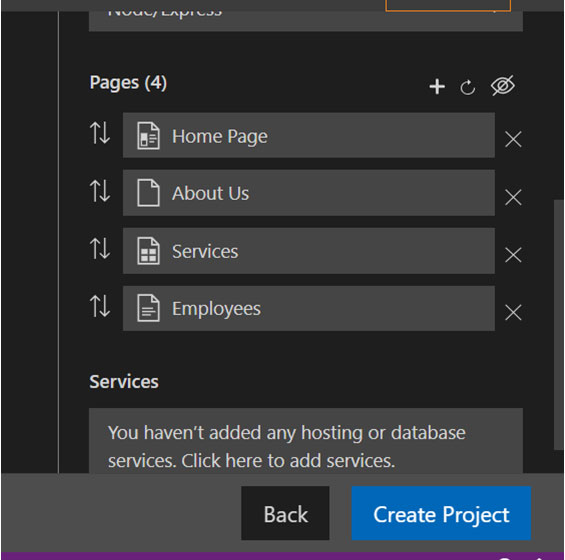565x560 pixels.
Task: Select the Home Page item
Action: click(309, 135)
